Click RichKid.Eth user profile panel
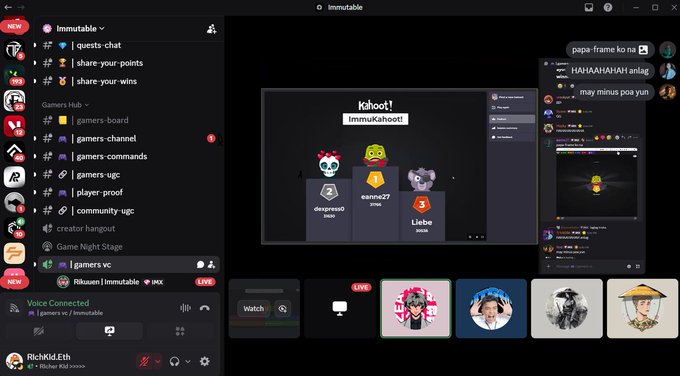 [x=56, y=361]
